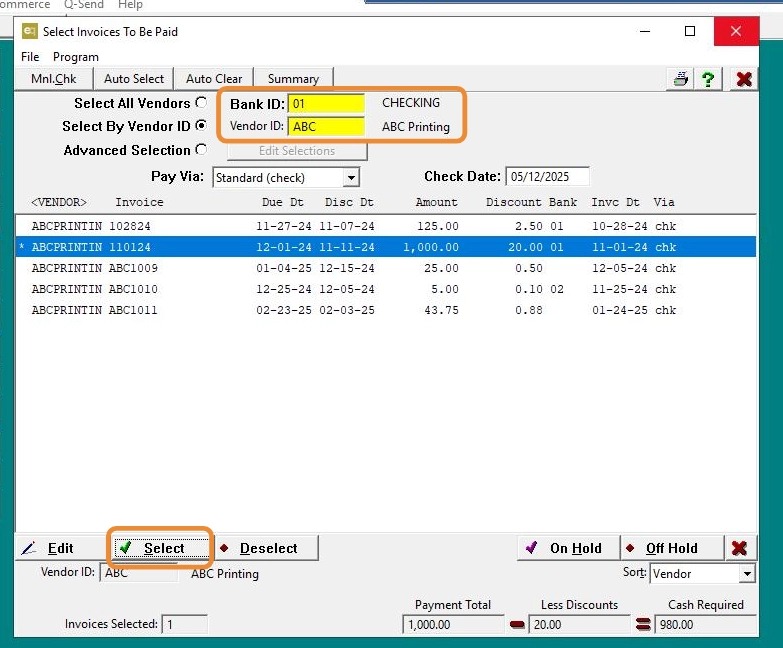Click the yellow Vendor ID field containing ABC
Image resolution: width=783 pixels, height=648 pixels.
327,126
